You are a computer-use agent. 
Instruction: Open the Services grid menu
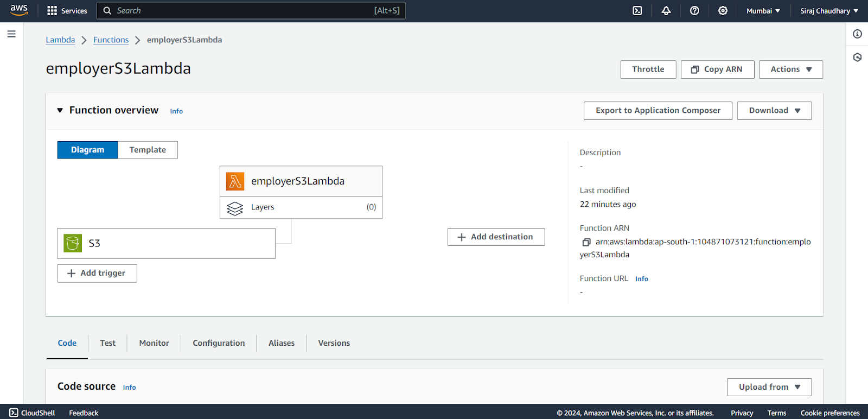67,11
